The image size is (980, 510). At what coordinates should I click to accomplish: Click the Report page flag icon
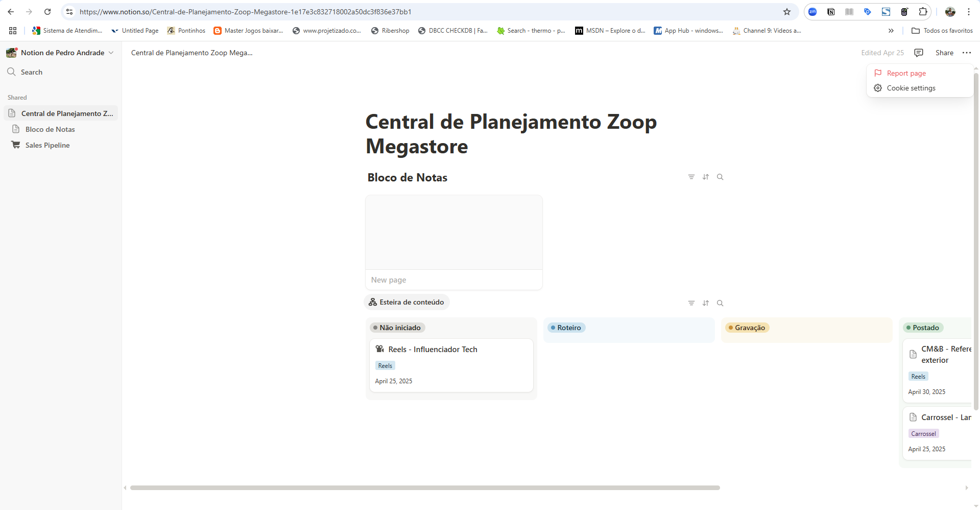[x=878, y=73]
